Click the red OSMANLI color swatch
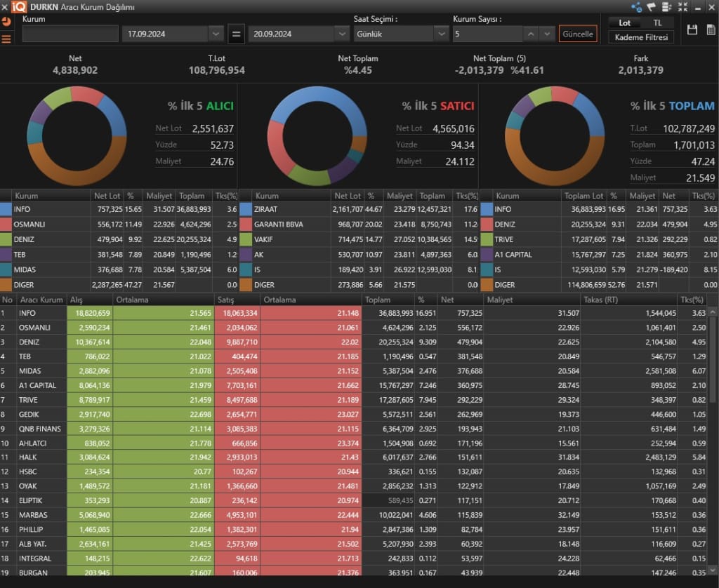719x588 pixels. click(x=6, y=224)
